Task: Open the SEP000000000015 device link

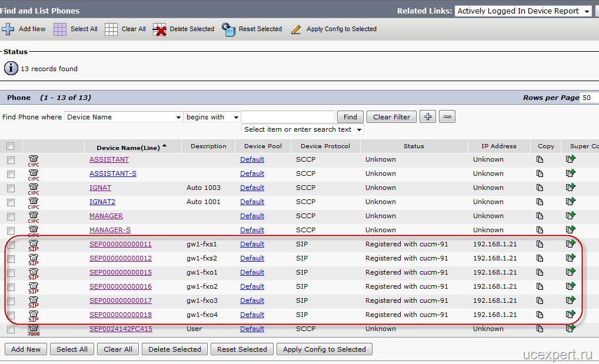Action: click(121, 272)
